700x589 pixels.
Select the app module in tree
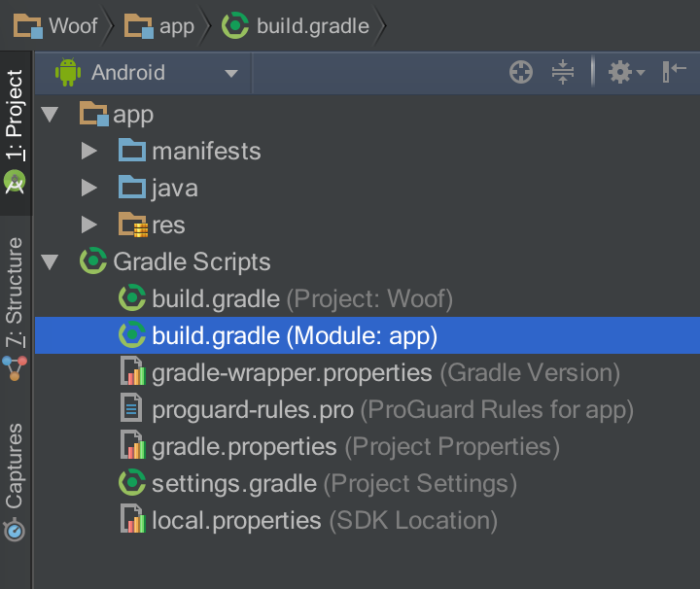click(367, 115)
